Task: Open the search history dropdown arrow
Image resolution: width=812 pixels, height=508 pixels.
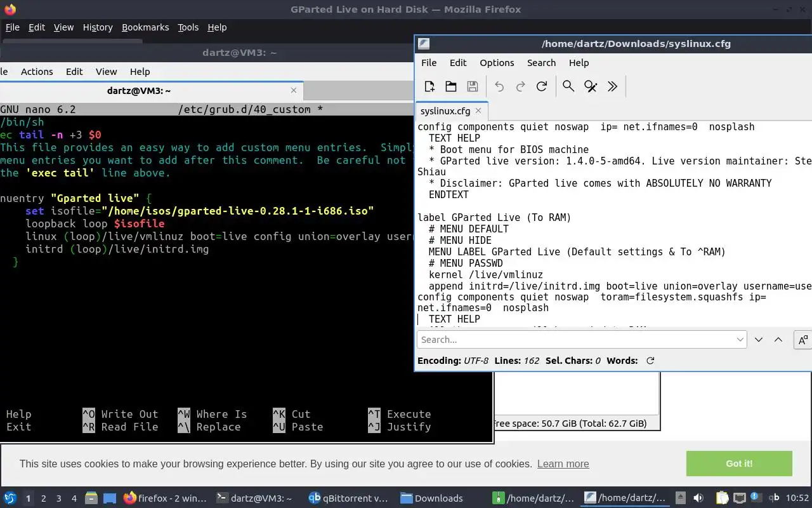Action: (x=740, y=340)
